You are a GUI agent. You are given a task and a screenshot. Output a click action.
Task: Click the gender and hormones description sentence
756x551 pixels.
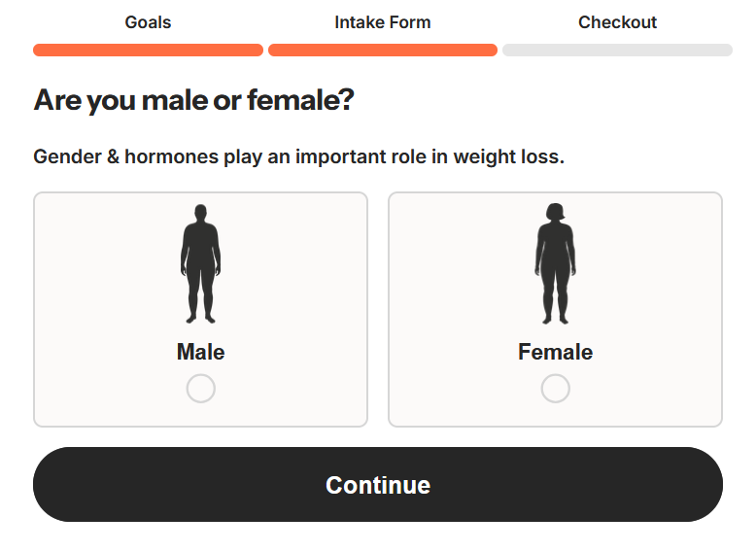pyautogui.click(x=298, y=156)
